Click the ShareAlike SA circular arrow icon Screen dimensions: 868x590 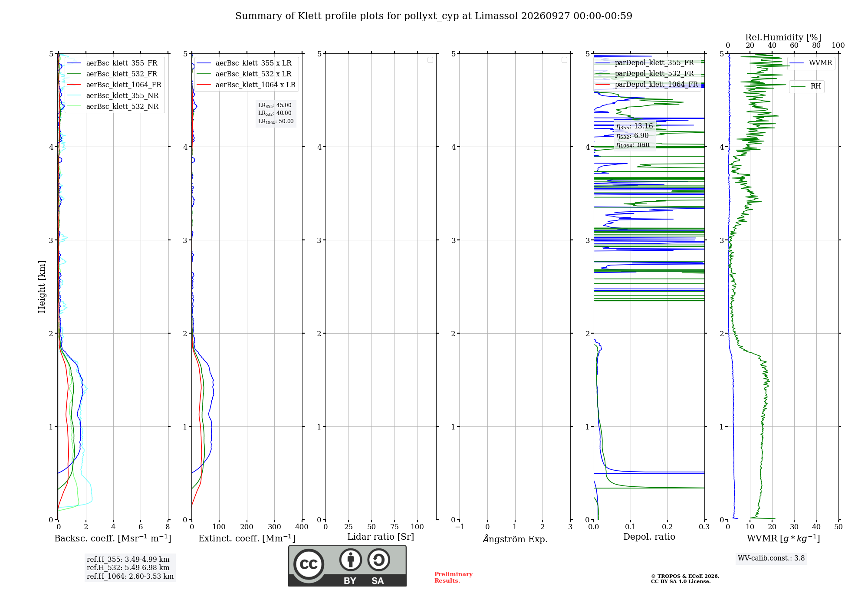pos(378,560)
